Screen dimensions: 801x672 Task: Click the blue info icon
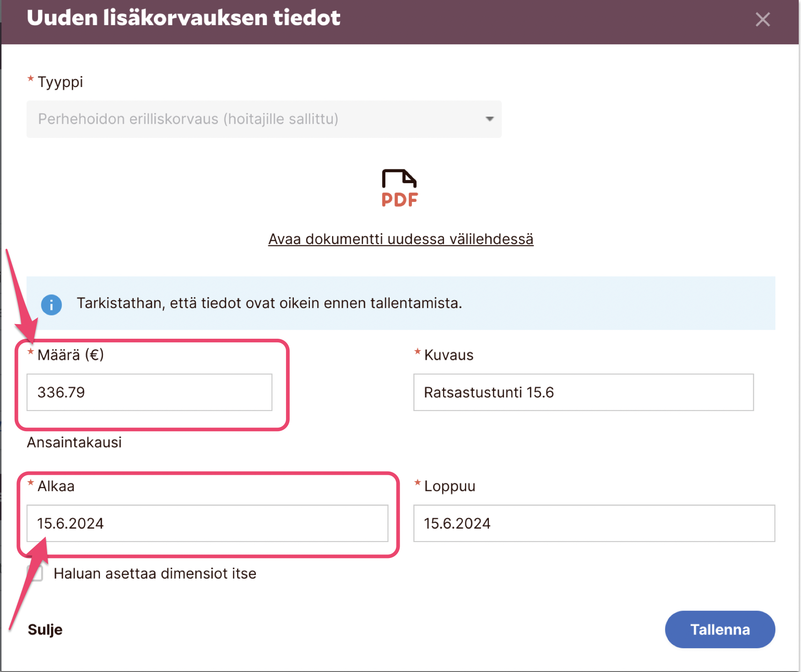(51, 304)
